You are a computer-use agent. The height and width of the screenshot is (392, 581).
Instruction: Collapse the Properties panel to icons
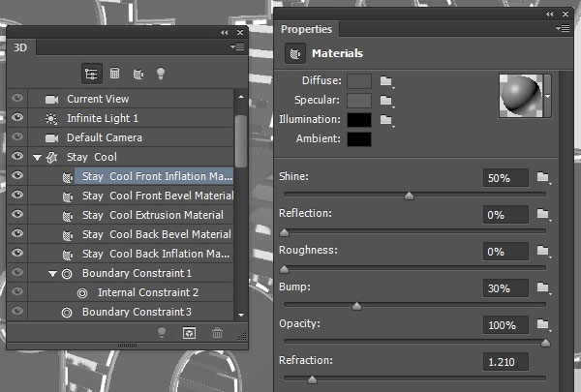(x=549, y=15)
